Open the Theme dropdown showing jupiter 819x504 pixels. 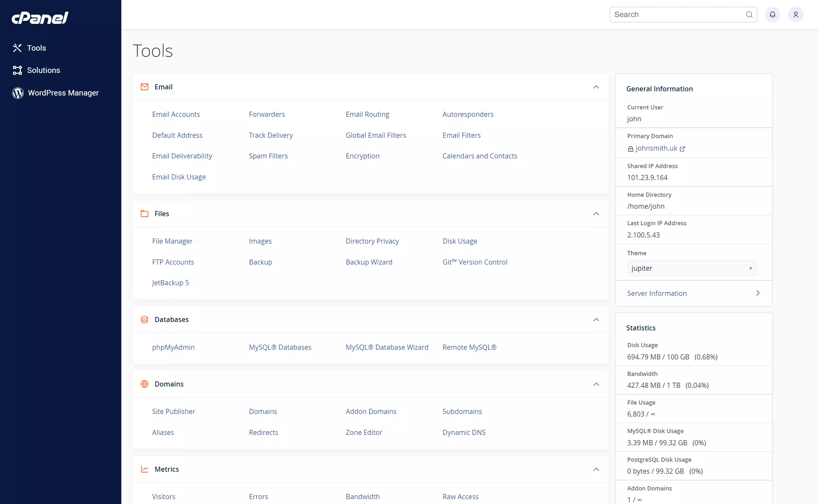(x=692, y=268)
